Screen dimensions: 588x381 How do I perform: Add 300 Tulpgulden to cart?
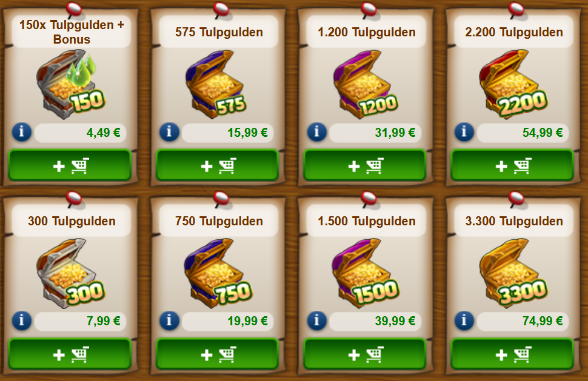[x=70, y=354]
